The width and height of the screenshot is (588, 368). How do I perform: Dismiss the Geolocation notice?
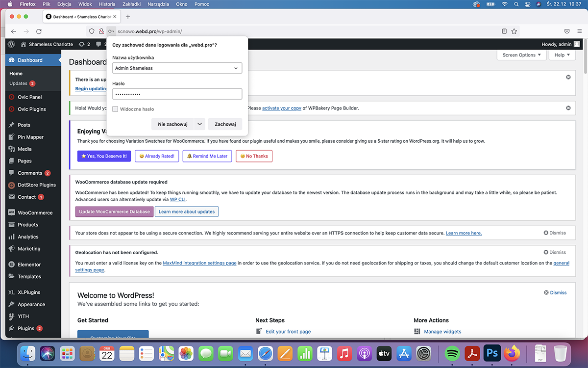click(555, 252)
